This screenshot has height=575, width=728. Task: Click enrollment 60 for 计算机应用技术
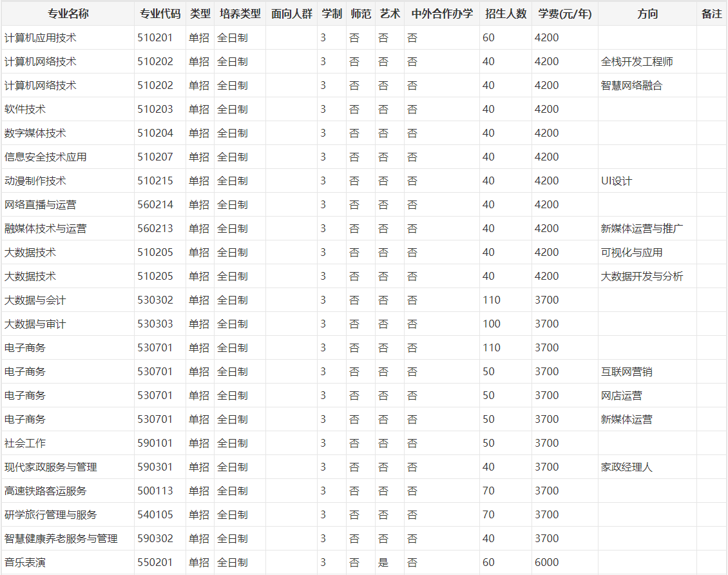point(488,37)
